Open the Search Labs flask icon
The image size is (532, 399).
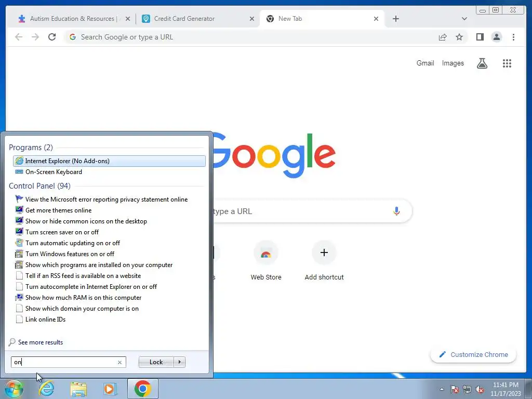[482, 63]
